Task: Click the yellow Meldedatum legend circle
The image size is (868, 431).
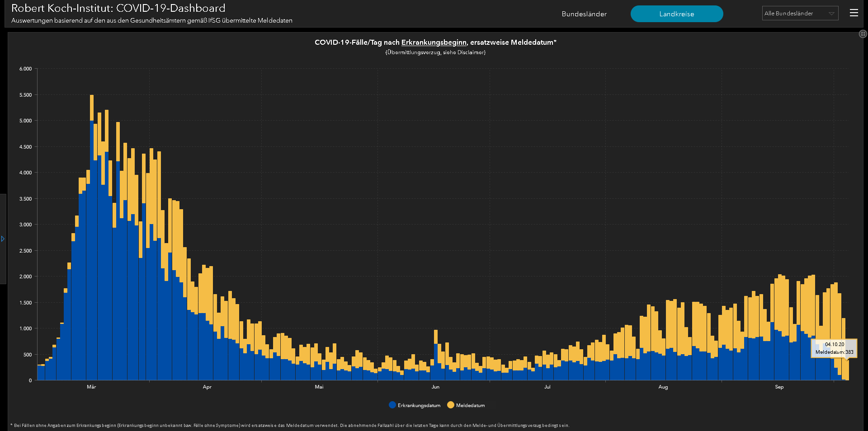Action: coord(451,405)
